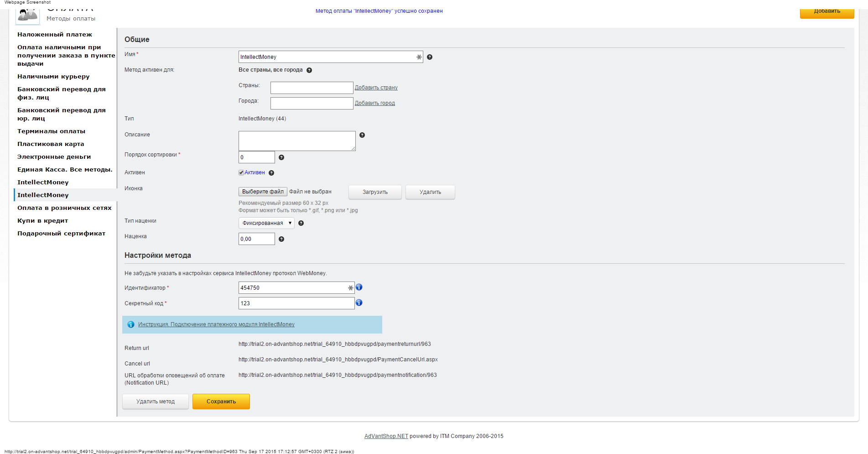868x454 pixels.
Task: Click help icon beside 'Все страны, все города'
Action: coord(309,70)
